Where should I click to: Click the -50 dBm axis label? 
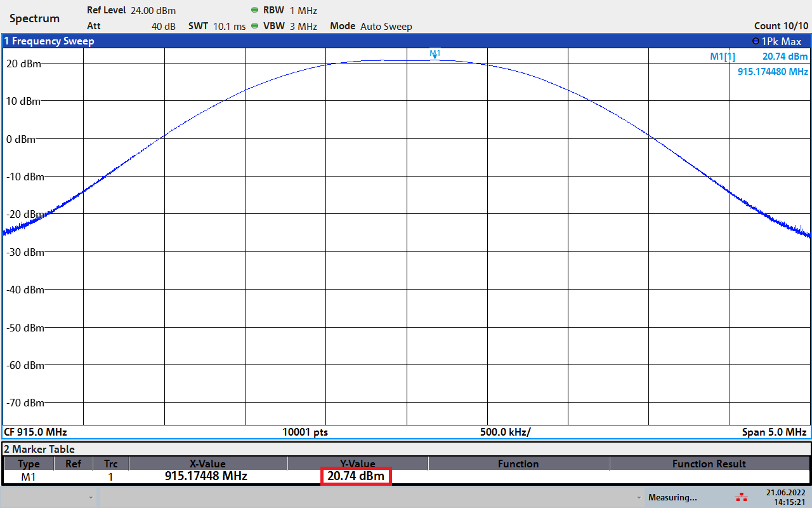coord(25,328)
